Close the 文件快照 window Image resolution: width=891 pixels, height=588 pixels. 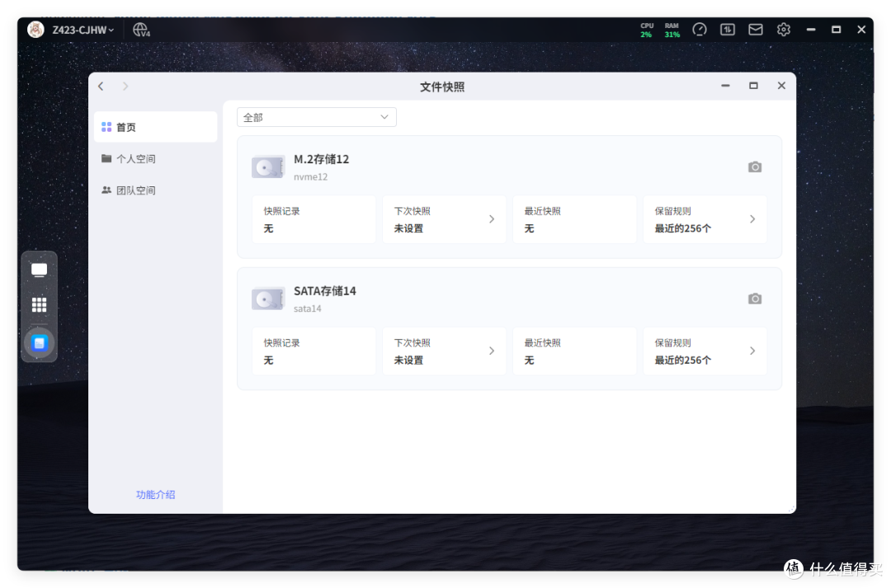[781, 86]
